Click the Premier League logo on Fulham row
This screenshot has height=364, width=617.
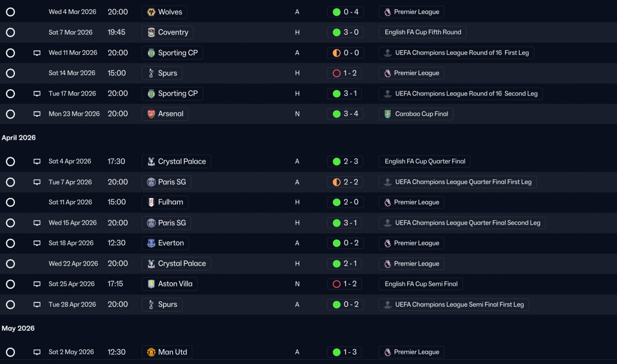tap(388, 202)
